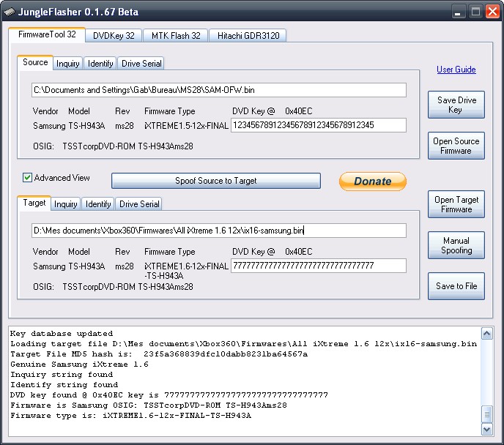Select the Target tab
The width and height of the screenshot is (504, 445).
(34, 203)
